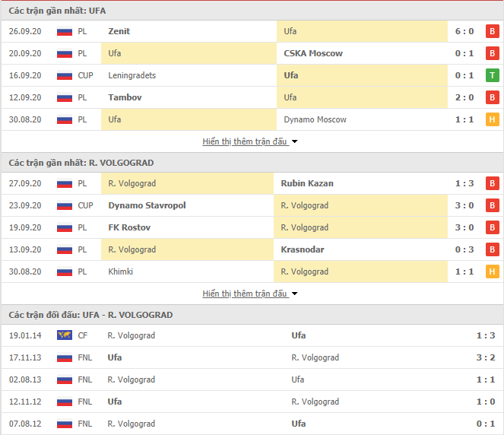The width and height of the screenshot is (504, 435).
Task: Expand more matches under R. Volgograd section
Action: (244, 294)
